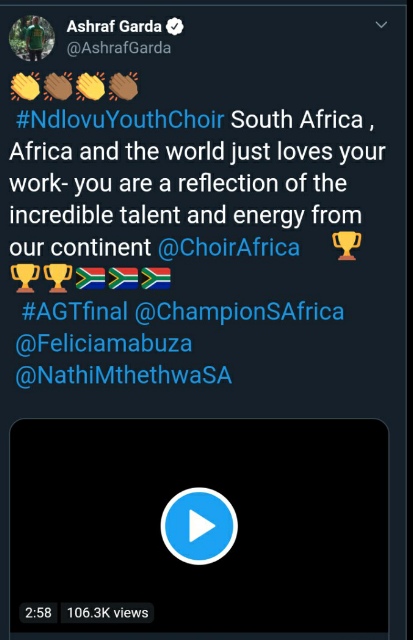Open the @ChoirAfrica mention
Image resolution: width=413 pixels, height=640 pixels.
click(x=229, y=247)
